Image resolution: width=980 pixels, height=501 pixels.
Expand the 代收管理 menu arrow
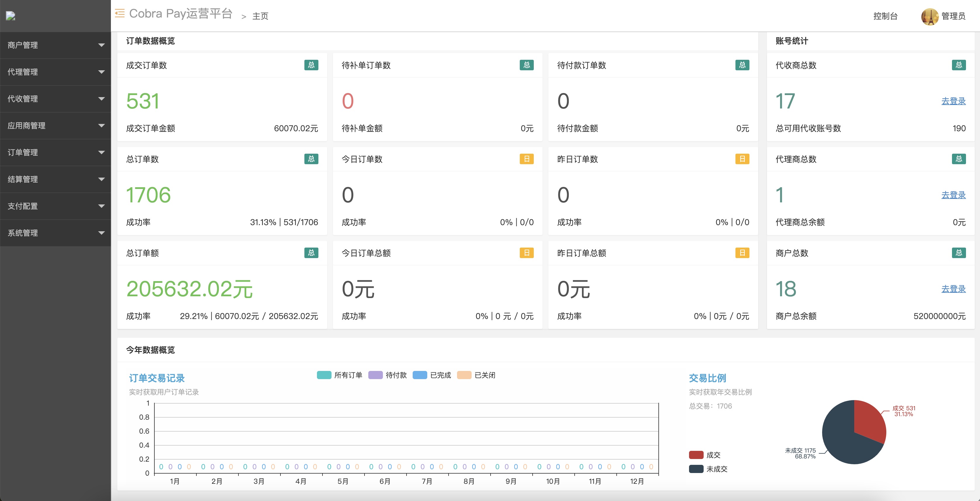click(x=101, y=99)
